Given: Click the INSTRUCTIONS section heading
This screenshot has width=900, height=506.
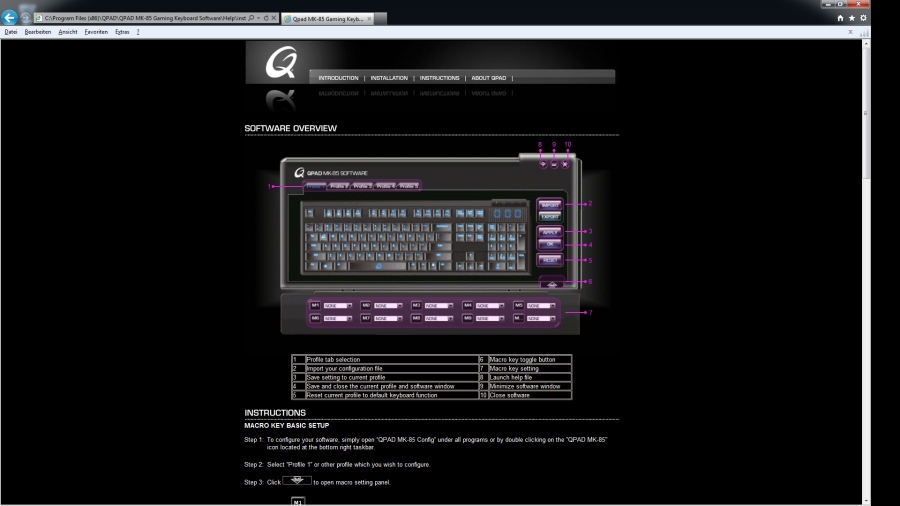Looking at the screenshot, I should point(275,412).
